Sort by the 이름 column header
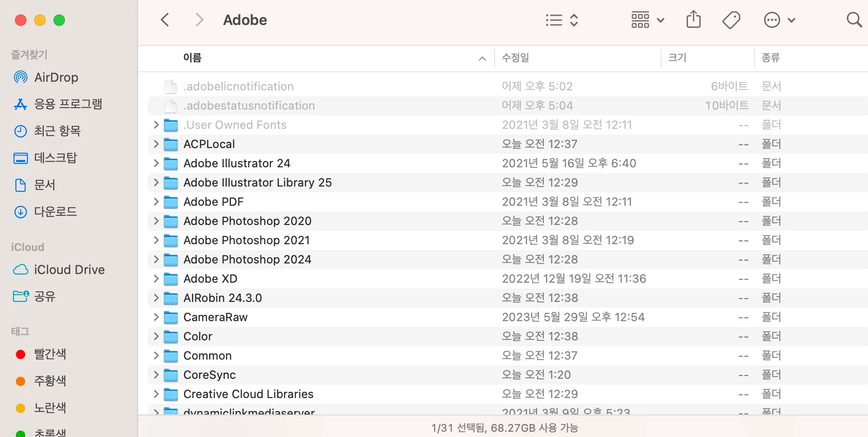The width and height of the screenshot is (868, 437). pos(192,58)
